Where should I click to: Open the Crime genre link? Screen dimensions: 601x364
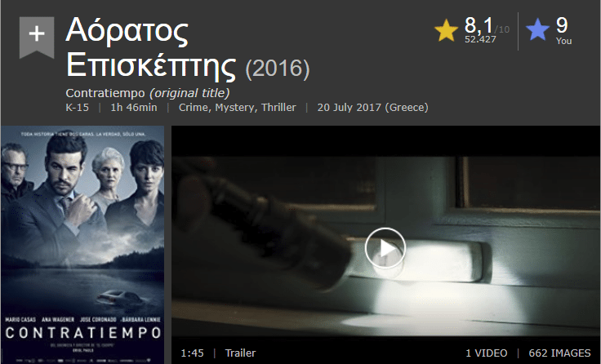click(x=194, y=107)
